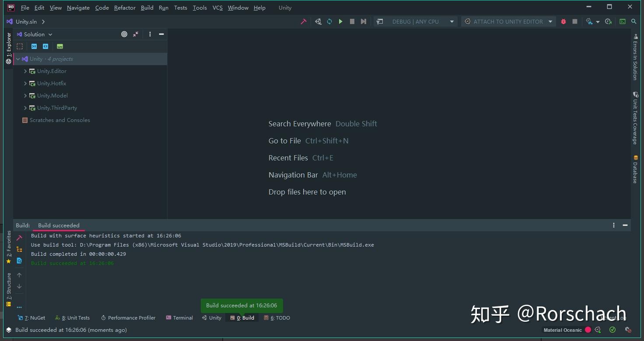Expand the Unity.Model project
Viewport: 644px width, 341px height.
(25, 96)
